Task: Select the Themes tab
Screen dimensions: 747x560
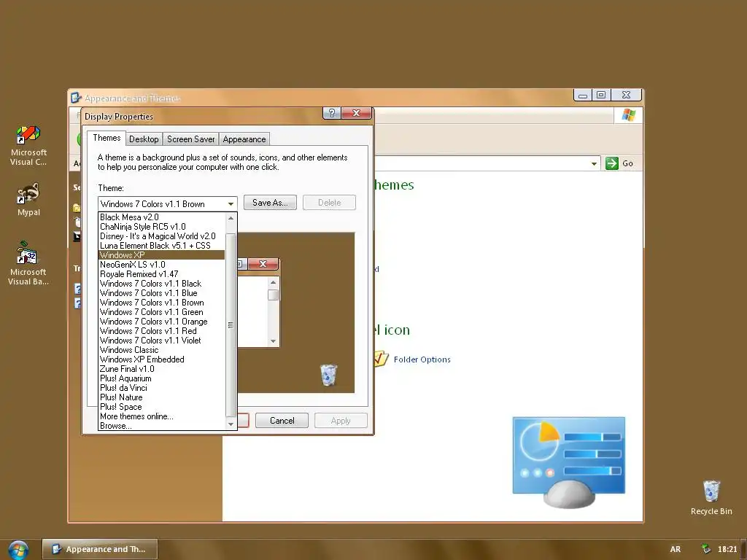Action: point(107,138)
